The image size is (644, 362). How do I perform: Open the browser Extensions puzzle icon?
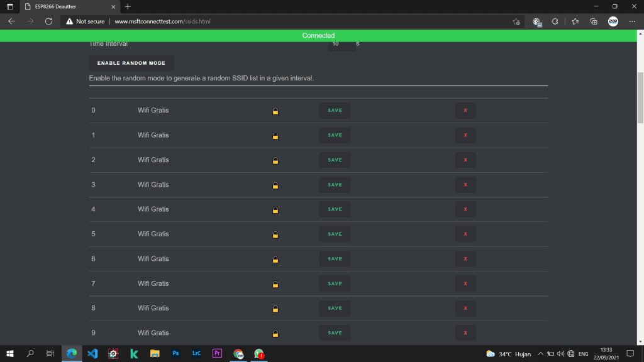[555, 21]
